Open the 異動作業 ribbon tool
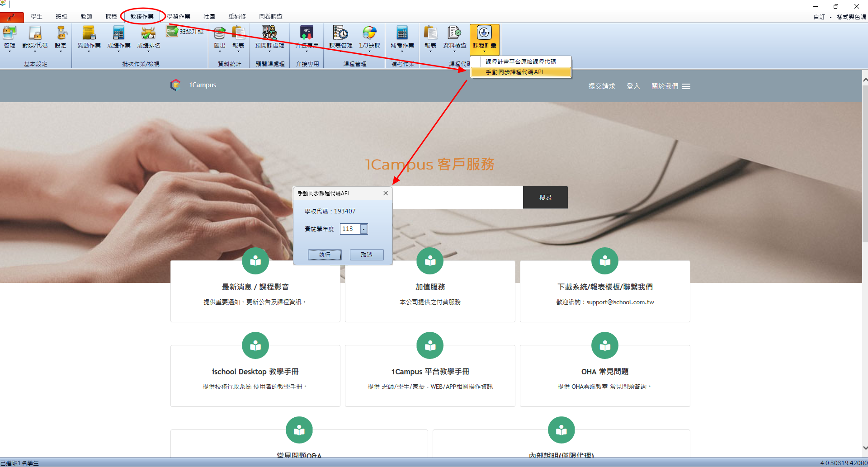868x467 pixels. pos(89,38)
